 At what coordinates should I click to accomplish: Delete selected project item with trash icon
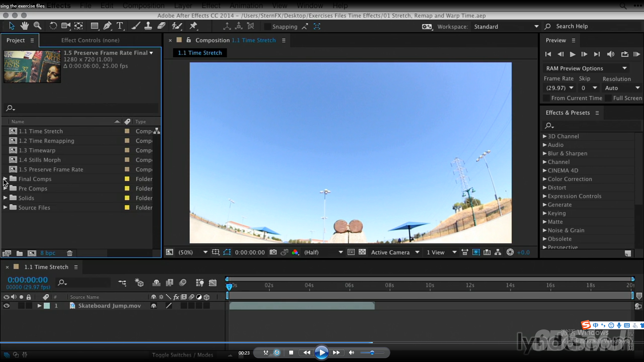[70, 253]
